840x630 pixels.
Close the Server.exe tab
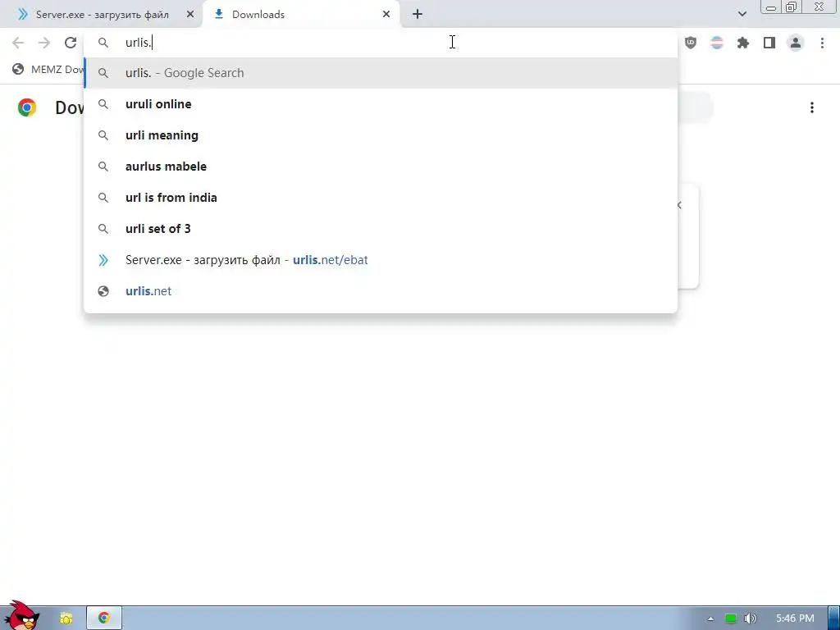pos(190,15)
